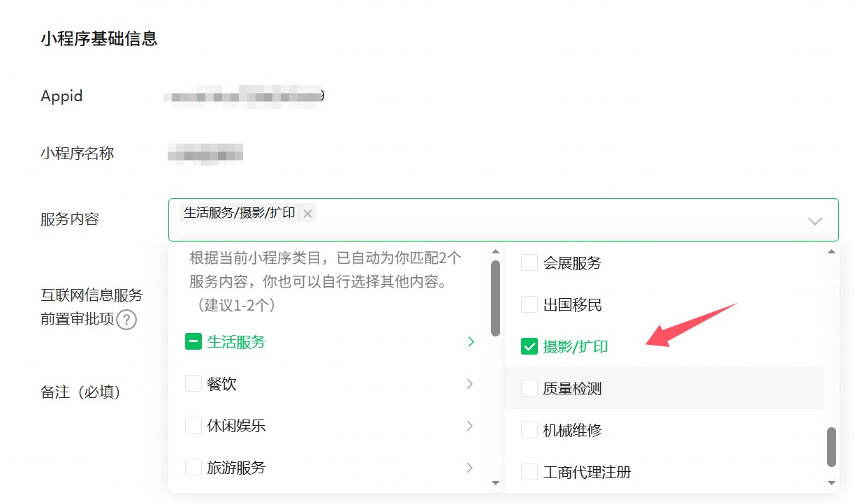Image resolution: width=855 pixels, height=504 pixels.
Task: Expand the 旅游服务 submenu chevron
Action: click(x=470, y=468)
